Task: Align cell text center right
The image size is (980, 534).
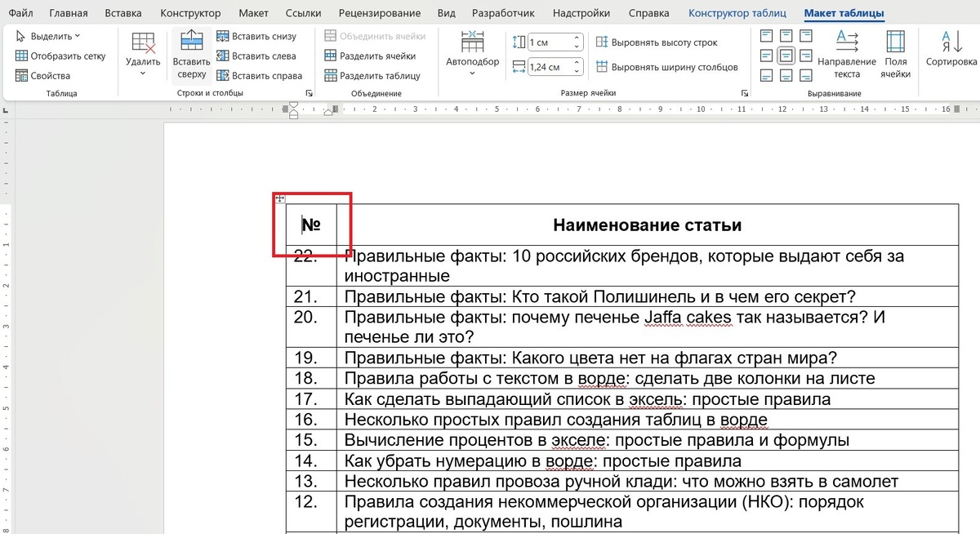Action: [805, 56]
